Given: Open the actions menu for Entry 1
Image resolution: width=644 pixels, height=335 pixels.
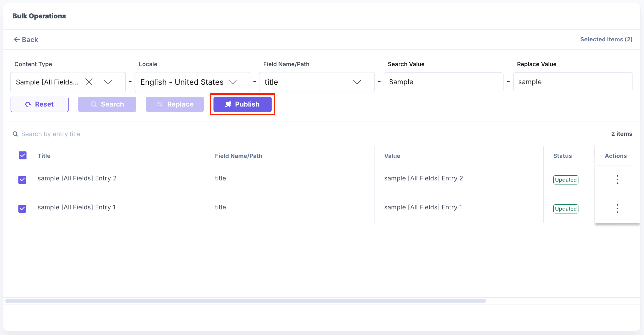Looking at the screenshot, I should pos(617,209).
